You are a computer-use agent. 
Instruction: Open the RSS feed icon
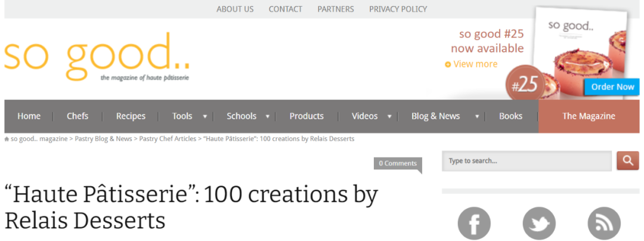coord(603,223)
